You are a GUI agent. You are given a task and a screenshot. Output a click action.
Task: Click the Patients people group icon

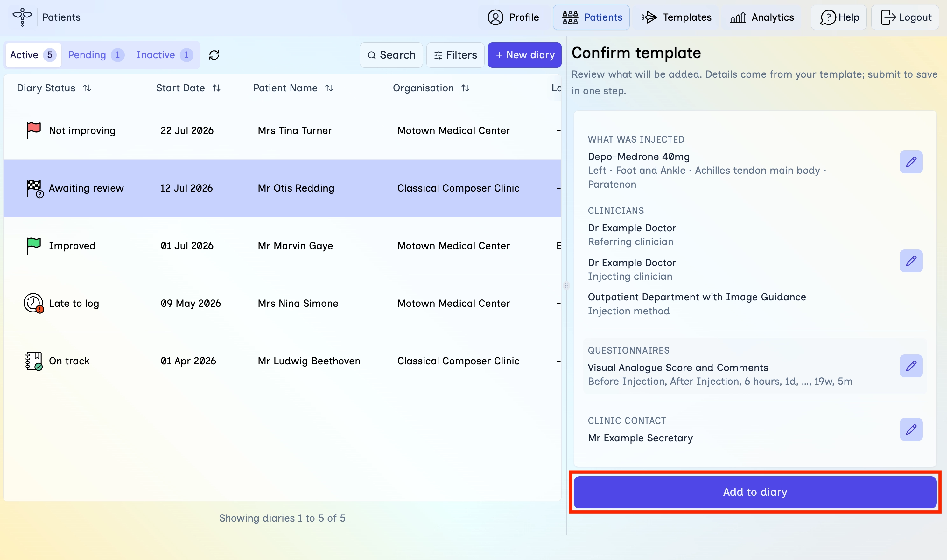pyautogui.click(x=570, y=17)
